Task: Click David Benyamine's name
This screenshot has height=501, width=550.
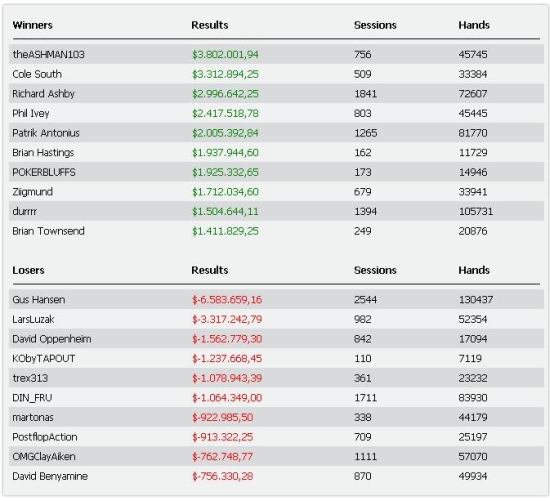Action: (x=50, y=476)
